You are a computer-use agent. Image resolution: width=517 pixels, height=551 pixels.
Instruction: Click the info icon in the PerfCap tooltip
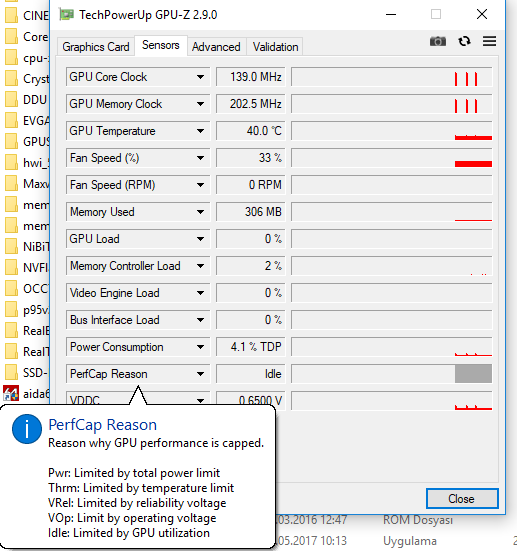tap(27, 429)
